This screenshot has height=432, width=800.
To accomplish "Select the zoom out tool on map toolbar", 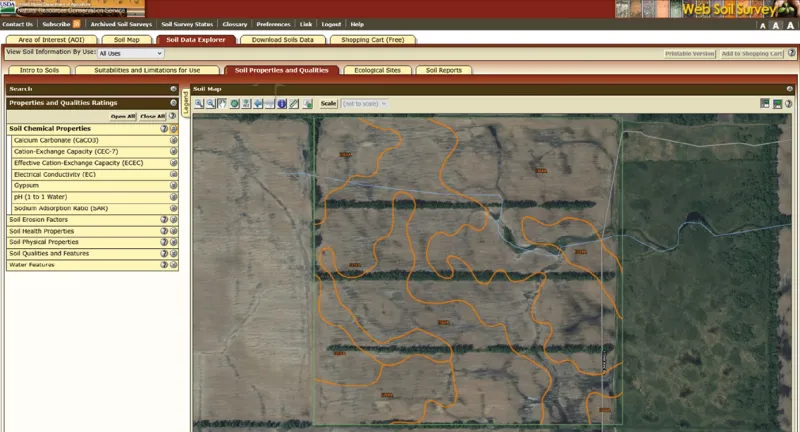I will click(x=211, y=103).
